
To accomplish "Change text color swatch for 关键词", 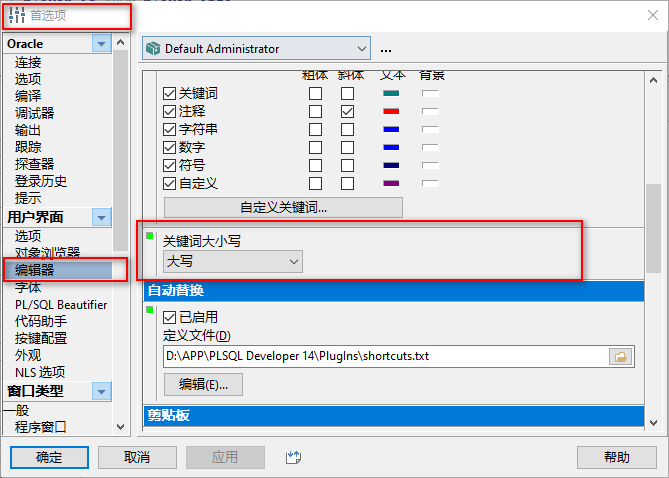I will (391, 93).
